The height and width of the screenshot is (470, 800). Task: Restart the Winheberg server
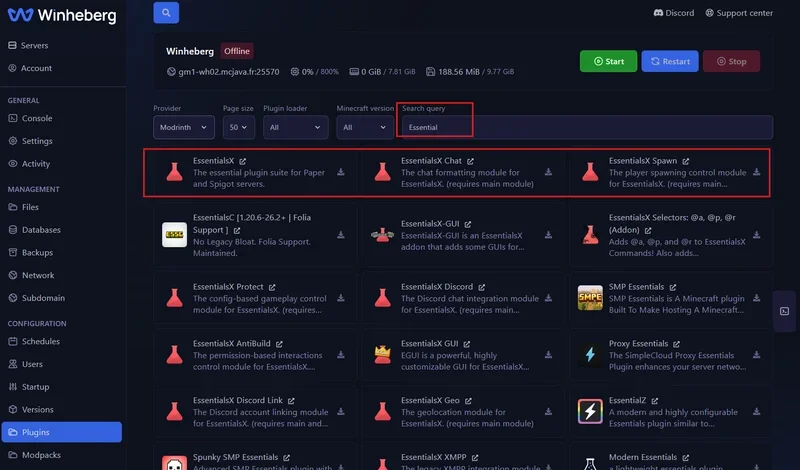(670, 61)
